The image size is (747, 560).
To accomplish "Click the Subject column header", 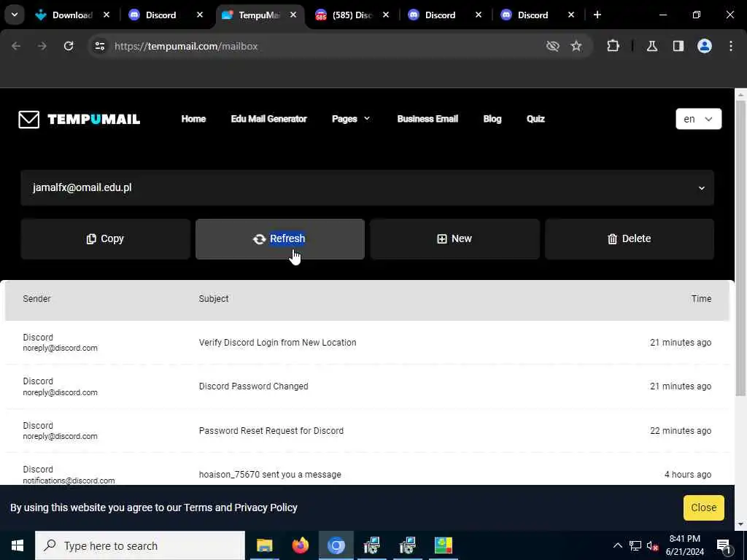I will click(214, 298).
